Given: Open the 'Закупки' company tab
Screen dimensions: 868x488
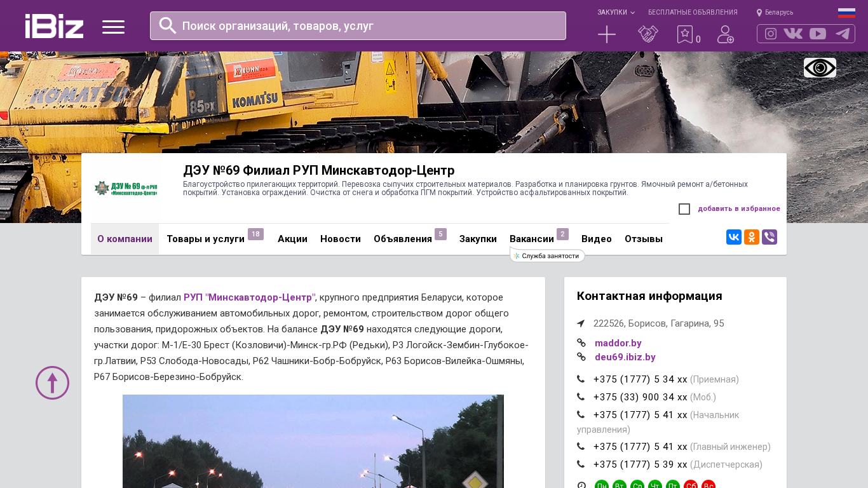Looking at the screenshot, I should click(478, 239).
